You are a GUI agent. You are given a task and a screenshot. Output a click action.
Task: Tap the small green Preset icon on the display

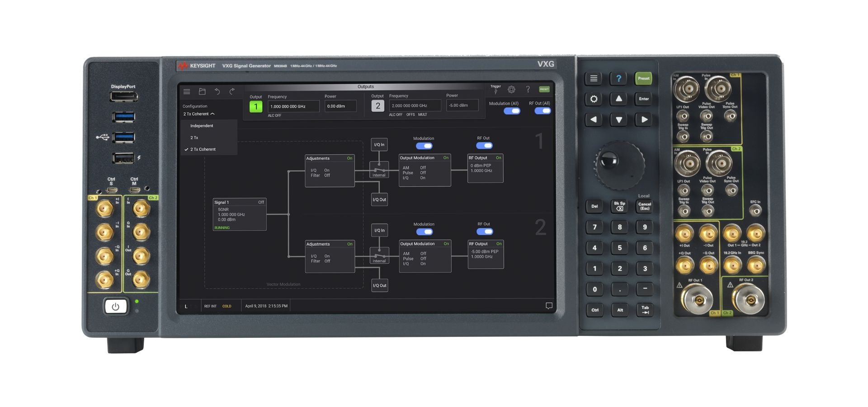[544, 89]
